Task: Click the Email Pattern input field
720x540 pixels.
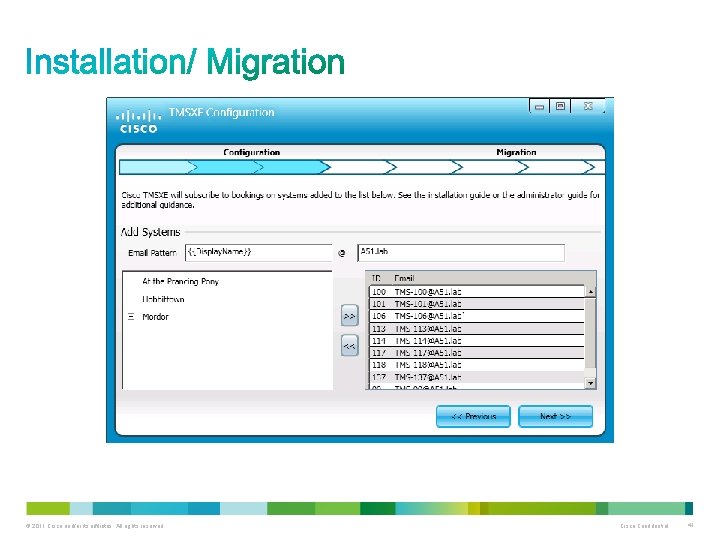Action: click(259, 253)
